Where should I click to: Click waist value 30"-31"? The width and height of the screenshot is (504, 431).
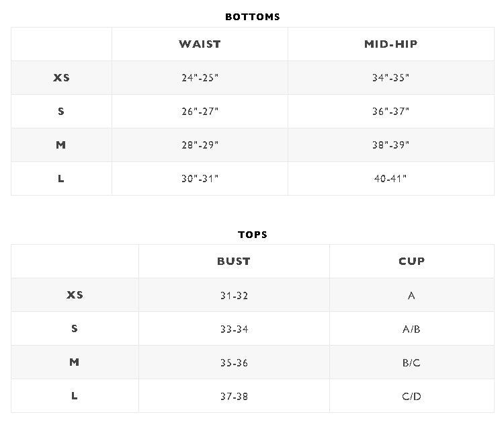click(200, 178)
